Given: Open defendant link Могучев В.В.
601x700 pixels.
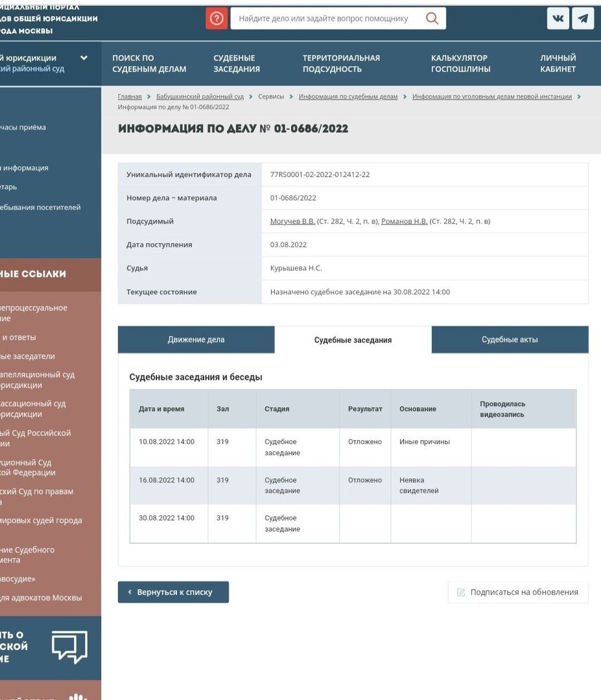Looking at the screenshot, I should (292, 221).
